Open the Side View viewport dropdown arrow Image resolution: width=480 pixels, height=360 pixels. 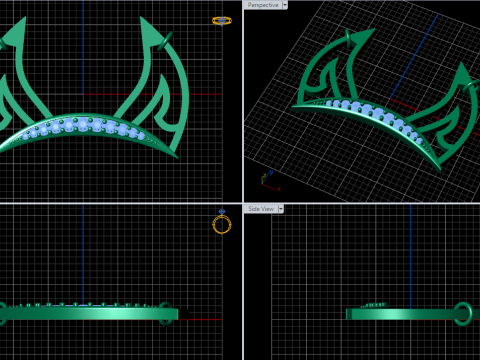[x=281, y=209]
